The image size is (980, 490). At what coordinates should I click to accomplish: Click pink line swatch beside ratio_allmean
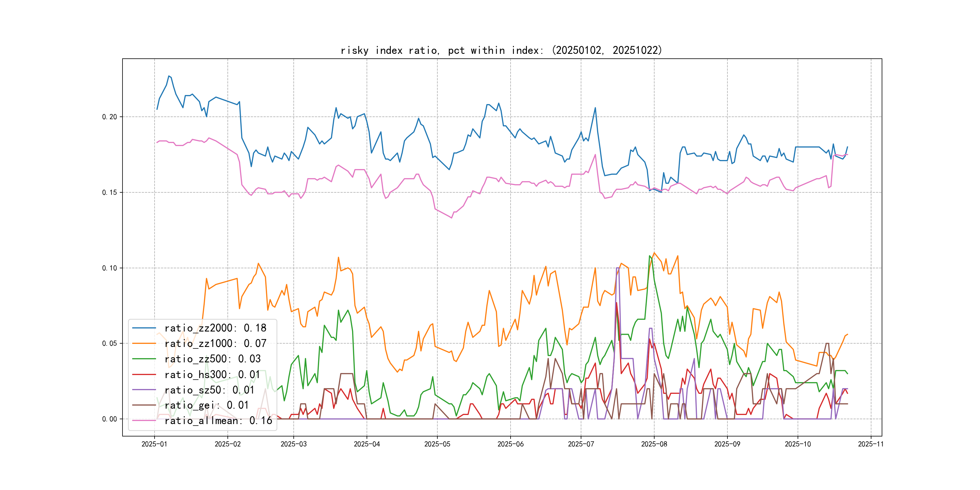coord(144,421)
